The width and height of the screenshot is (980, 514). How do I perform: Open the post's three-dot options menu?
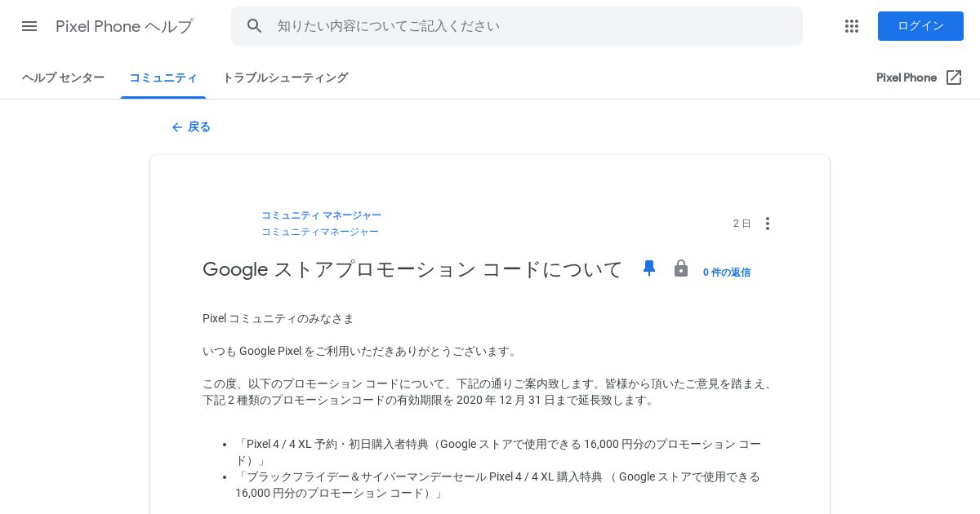767,224
